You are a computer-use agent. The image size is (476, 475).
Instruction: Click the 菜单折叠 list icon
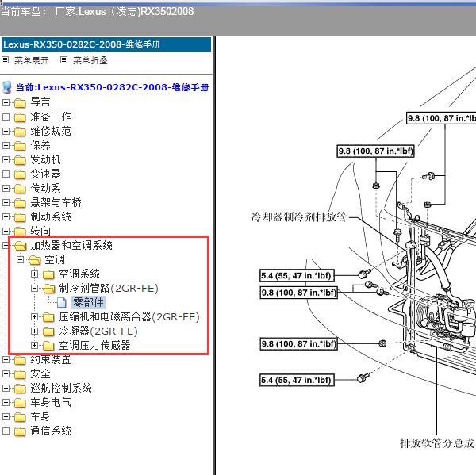[63, 59]
